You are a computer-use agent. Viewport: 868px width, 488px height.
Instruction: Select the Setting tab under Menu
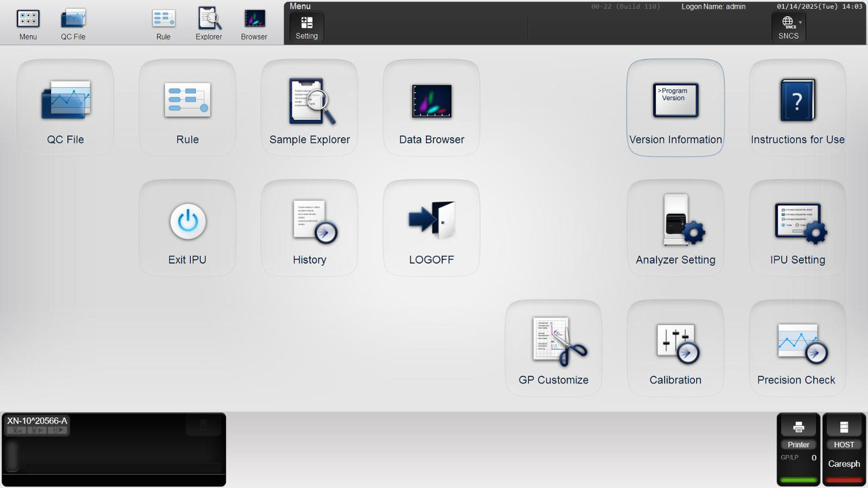[307, 27]
